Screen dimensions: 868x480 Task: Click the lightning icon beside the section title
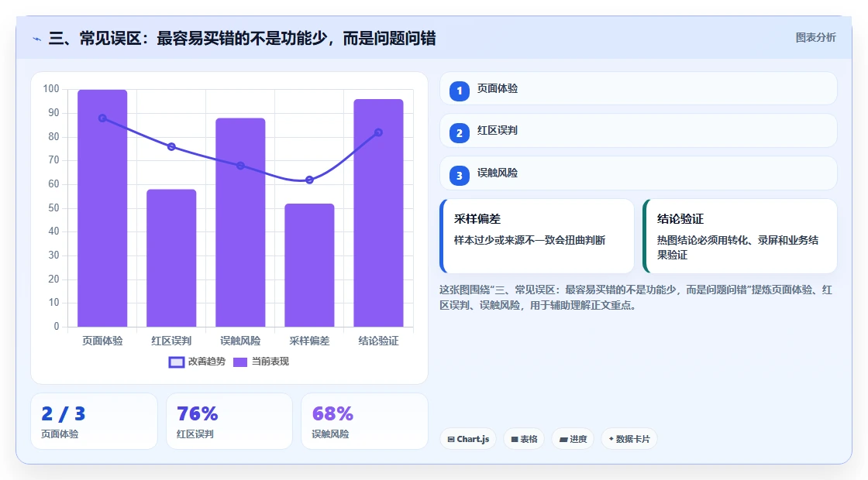coord(37,39)
